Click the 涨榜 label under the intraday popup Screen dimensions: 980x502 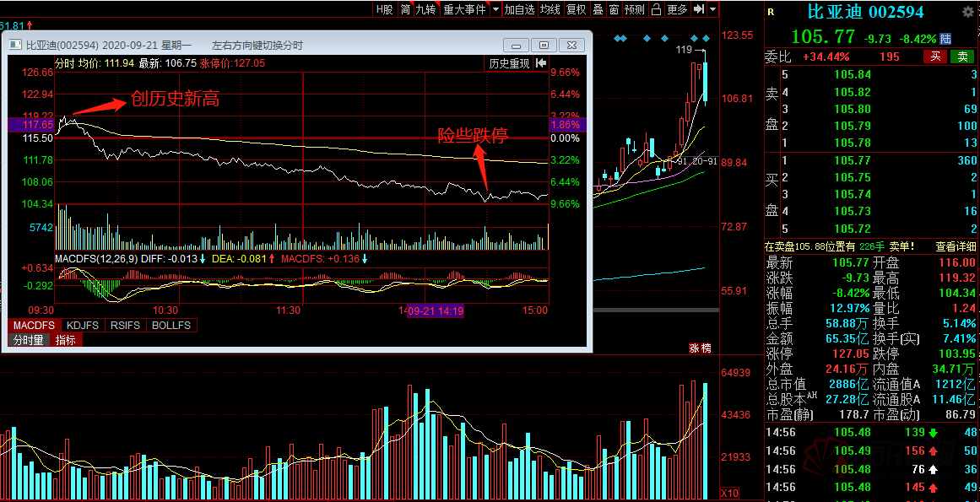point(700,348)
